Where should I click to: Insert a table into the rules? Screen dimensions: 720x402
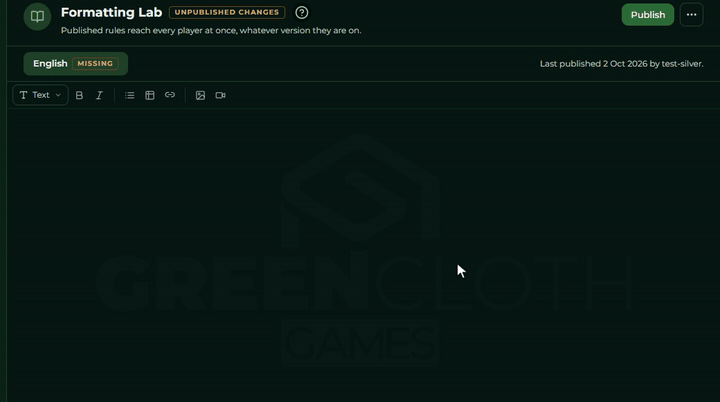(150, 95)
